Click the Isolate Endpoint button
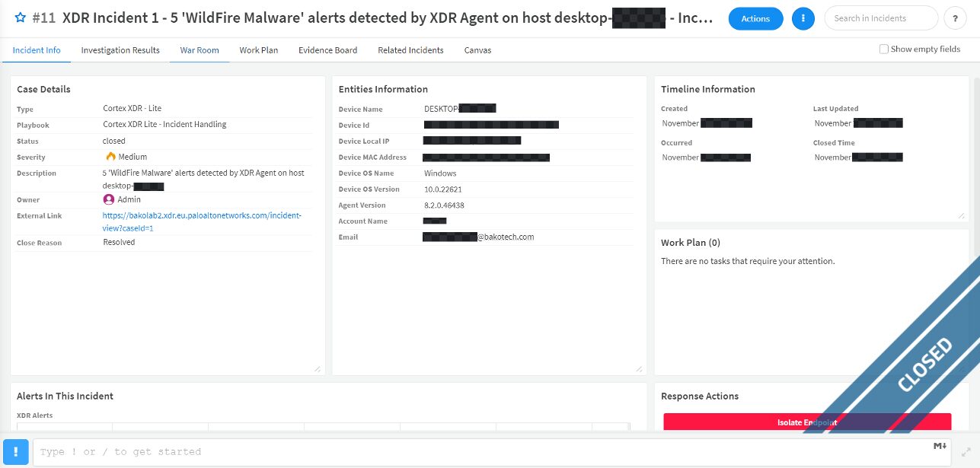 (x=807, y=422)
